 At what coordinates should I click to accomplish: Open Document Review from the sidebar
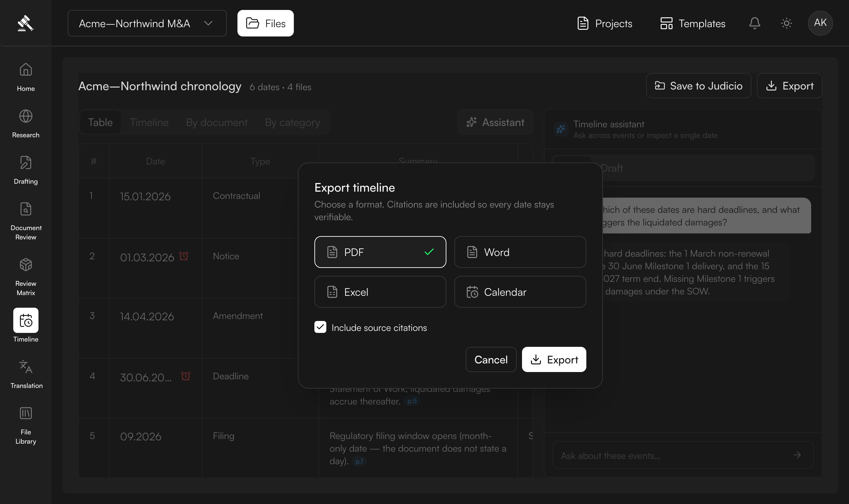[x=26, y=221]
